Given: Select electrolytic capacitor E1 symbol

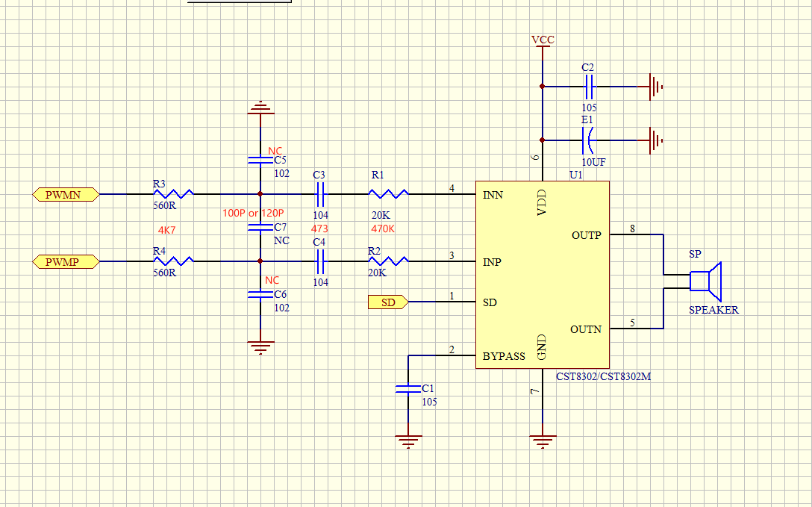Looking at the screenshot, I should (587, 140).
